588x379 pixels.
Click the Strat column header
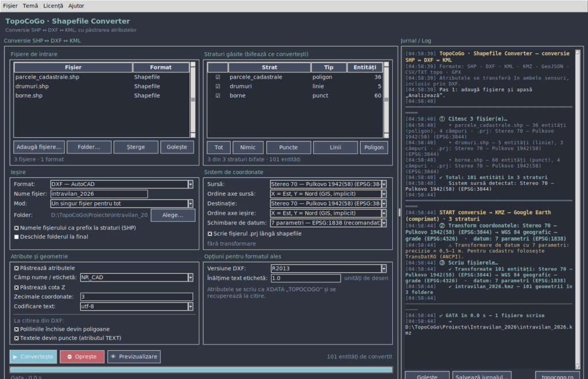269,67
